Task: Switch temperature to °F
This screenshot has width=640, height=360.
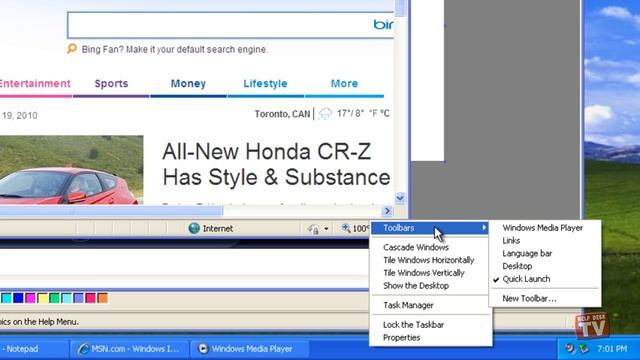Action: (x=373, y=113)
